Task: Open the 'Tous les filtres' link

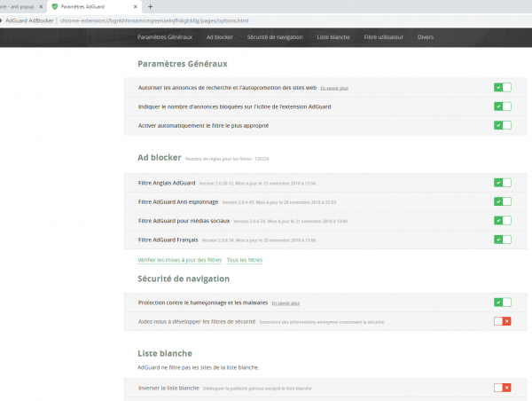Action: 244,260
